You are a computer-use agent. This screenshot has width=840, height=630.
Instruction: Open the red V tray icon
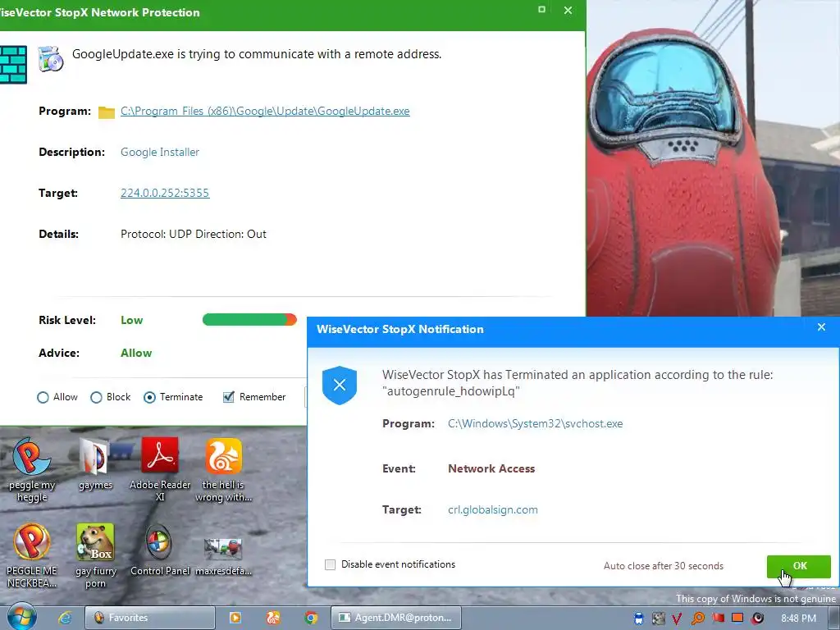(677, 619)
